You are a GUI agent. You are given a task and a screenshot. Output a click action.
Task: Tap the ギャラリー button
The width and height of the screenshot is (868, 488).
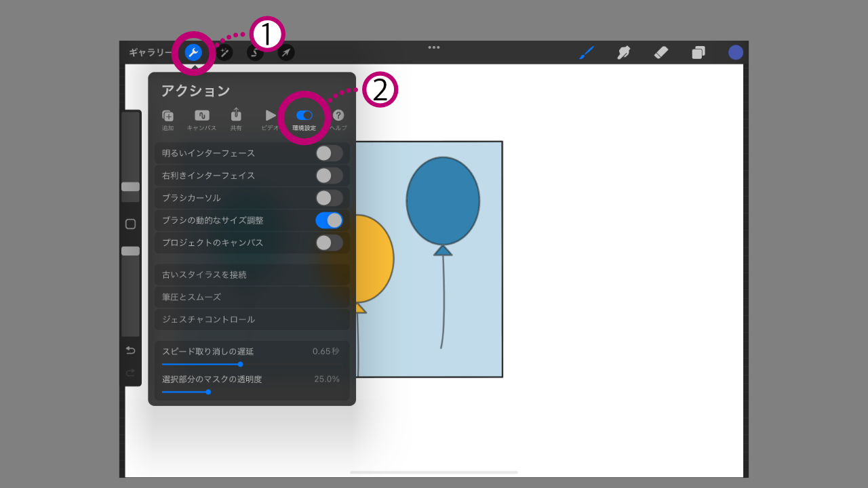tap(151, 52)
